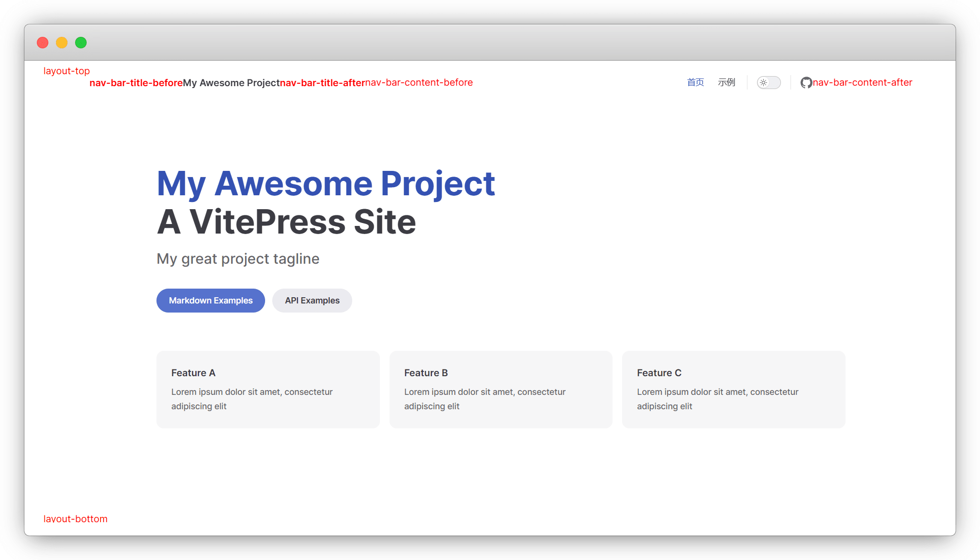The image size is (980, 560).
Task: Go to 首页 nav item
Action: (695, 82)
